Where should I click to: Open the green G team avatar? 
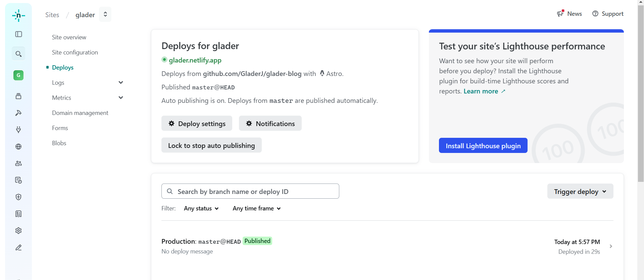[18, 75]
